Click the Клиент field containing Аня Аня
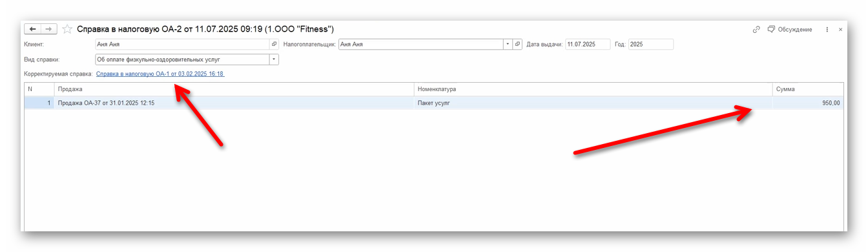The image size is (868, 252). tap(182, 44)
